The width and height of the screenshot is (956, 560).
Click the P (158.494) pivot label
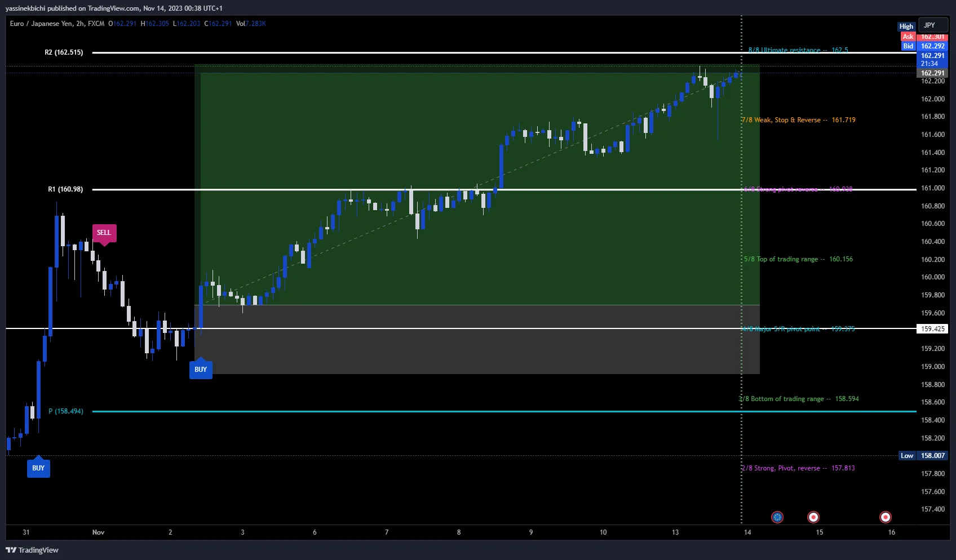click(x=66, y=411)
